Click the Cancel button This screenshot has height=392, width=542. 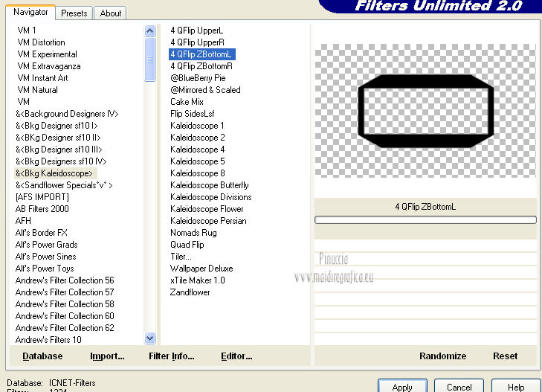(x=459, y=387)
